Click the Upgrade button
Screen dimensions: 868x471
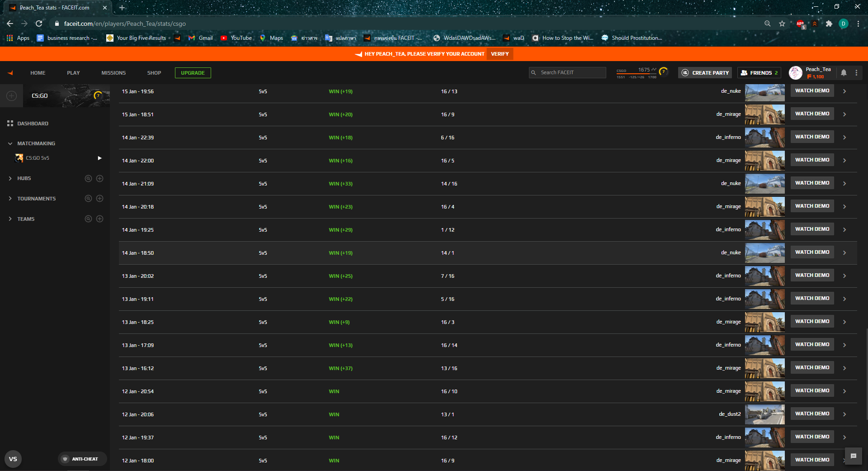coord(193,73)
